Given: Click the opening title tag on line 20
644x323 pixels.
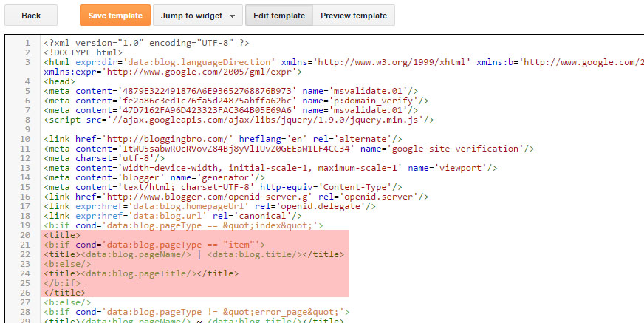Looking at the screenshot, I should click(x=62, y=235).
